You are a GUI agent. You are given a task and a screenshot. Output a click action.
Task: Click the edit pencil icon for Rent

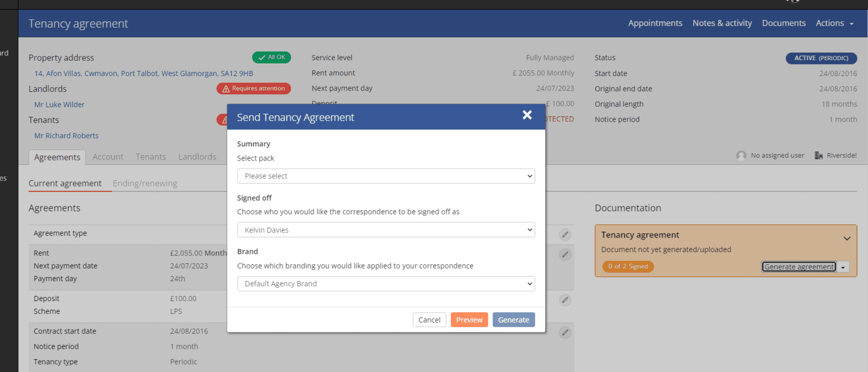tap(565, 255)
